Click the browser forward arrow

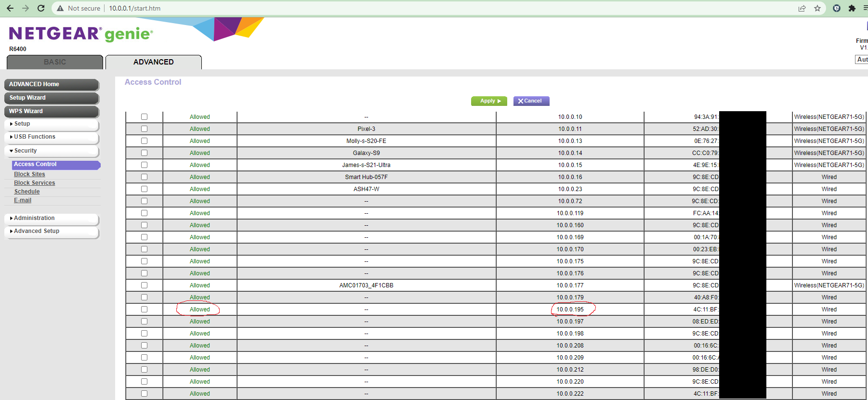tap(26, 8)
